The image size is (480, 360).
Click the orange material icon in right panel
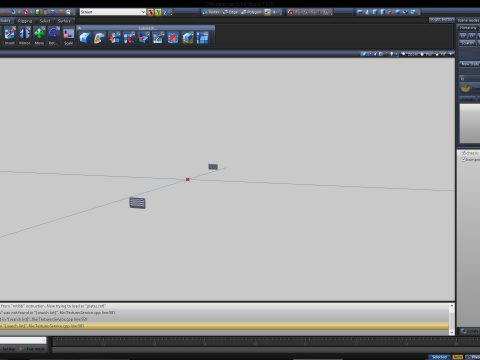point(465,88)
